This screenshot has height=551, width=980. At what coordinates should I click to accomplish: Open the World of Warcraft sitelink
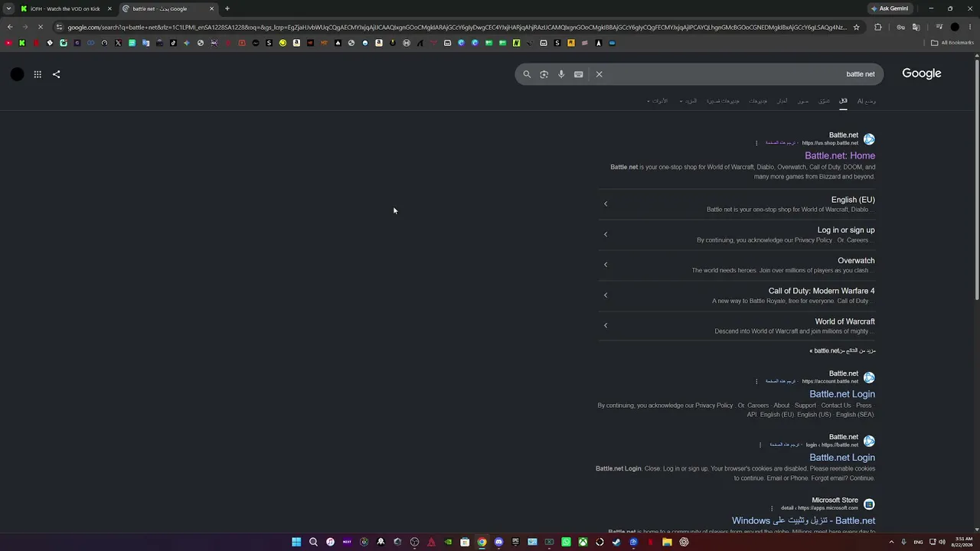pos(845,321)
